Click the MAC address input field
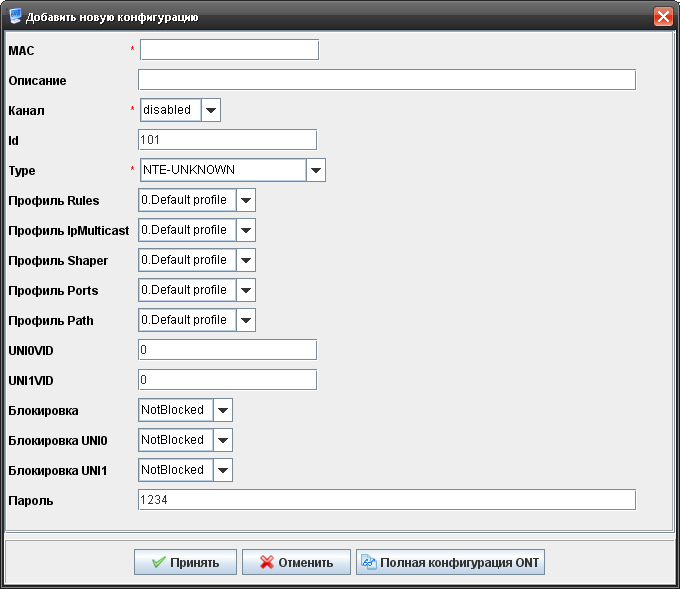 229,50
